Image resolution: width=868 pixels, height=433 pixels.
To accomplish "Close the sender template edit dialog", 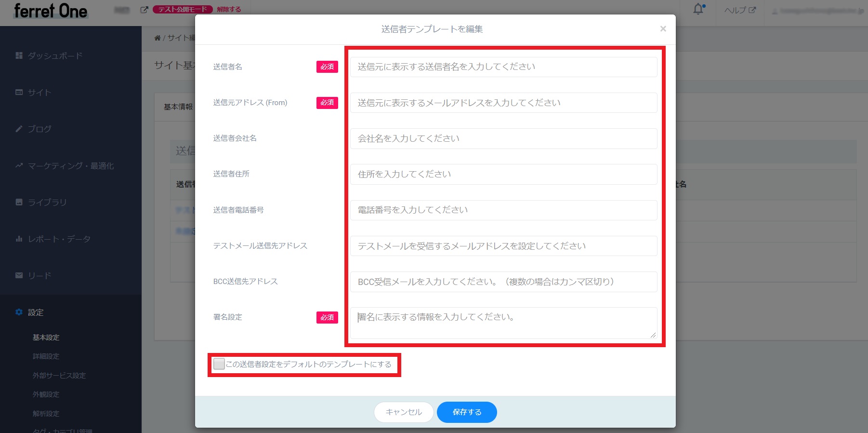I will pos(663,29).
